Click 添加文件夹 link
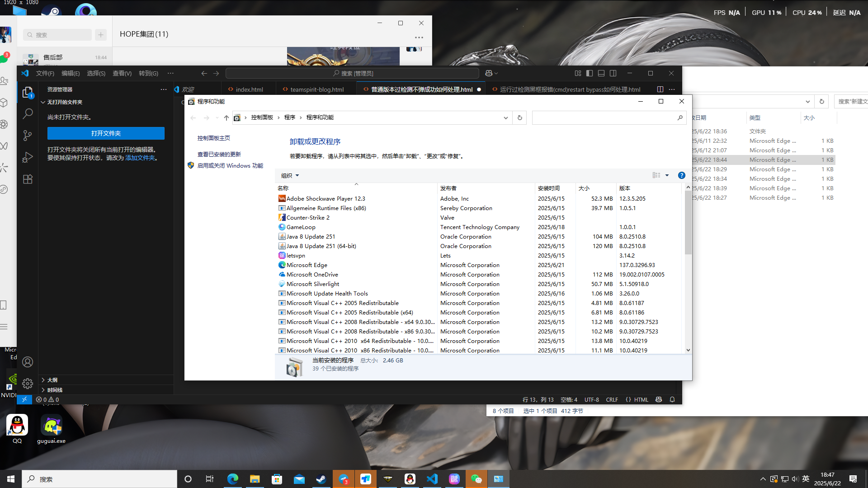The height and width of the screenshot is (488, 868). click(x=140, y=158)
